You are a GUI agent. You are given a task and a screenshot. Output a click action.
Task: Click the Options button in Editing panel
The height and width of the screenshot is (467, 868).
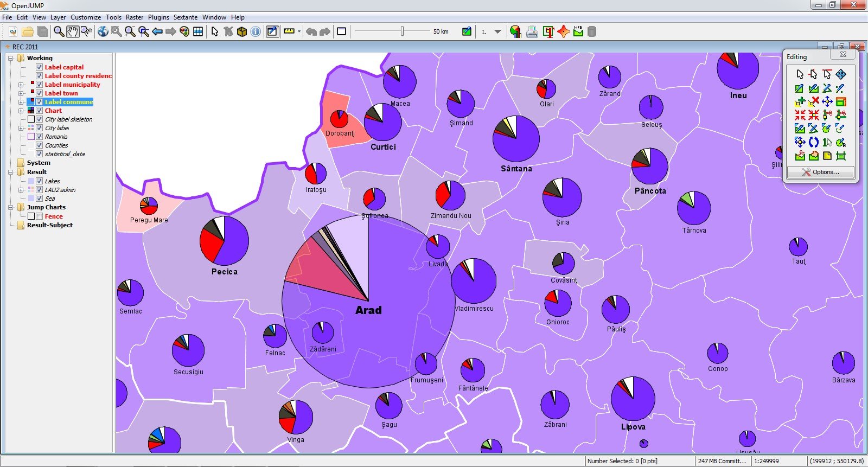click(821, 172)
